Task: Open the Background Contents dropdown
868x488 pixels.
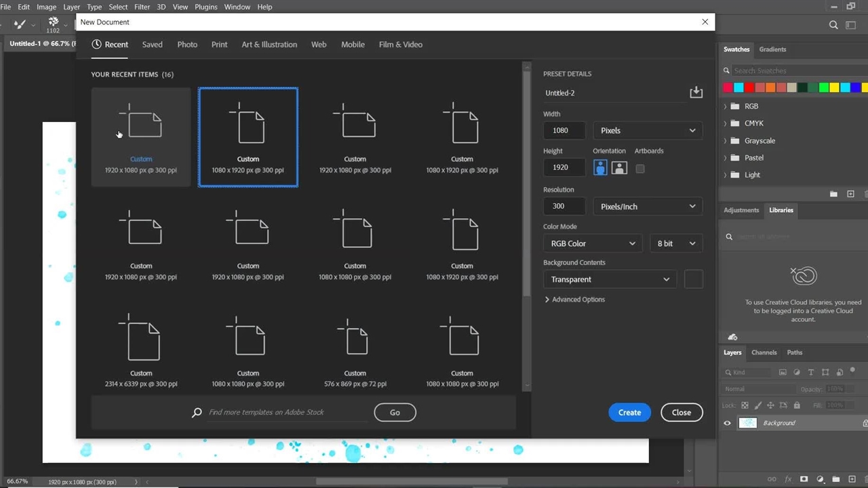Action: 609,279
